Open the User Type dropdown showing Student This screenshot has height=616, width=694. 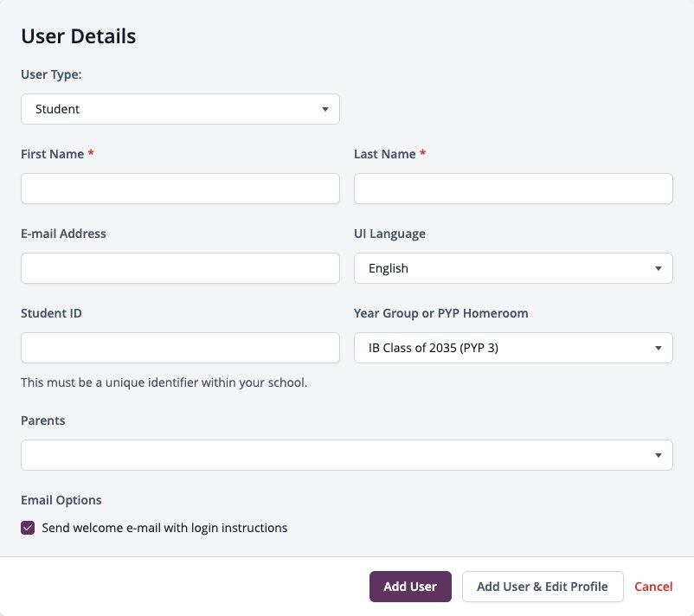coord(180,109)
